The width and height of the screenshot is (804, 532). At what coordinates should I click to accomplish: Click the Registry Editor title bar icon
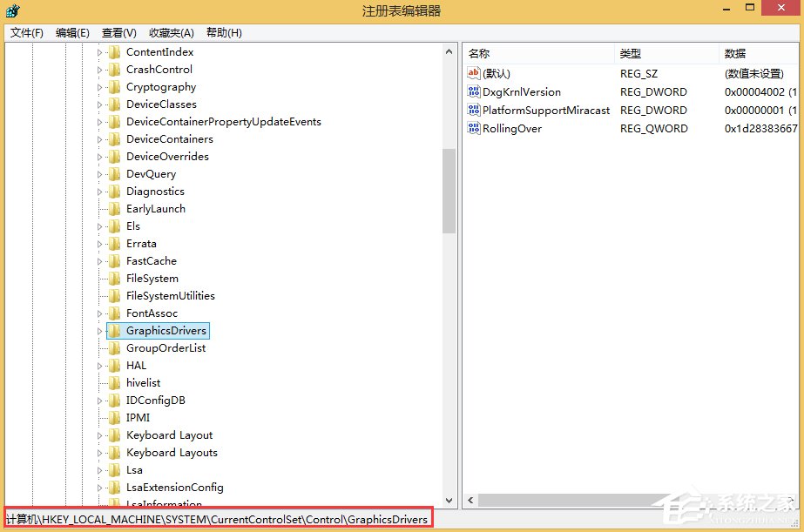click(x=11, y=10)
